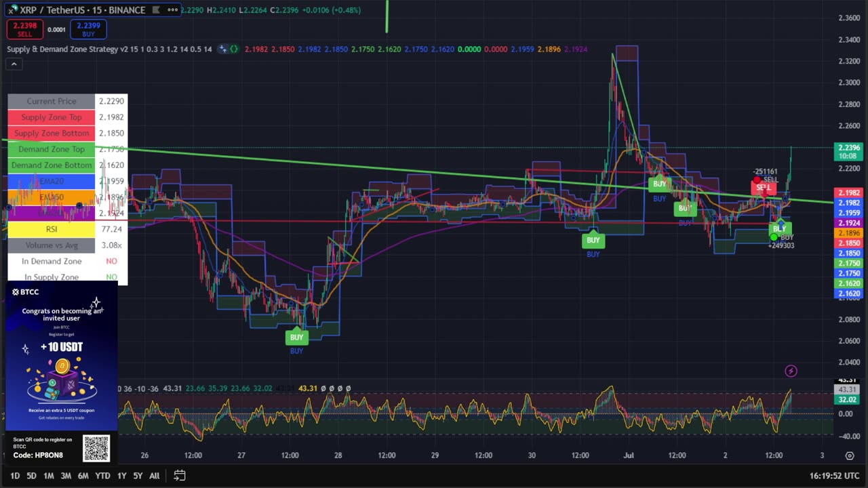Click the purple lightning flash icon
Screen dimensions: 868x488
pos(791,371)
